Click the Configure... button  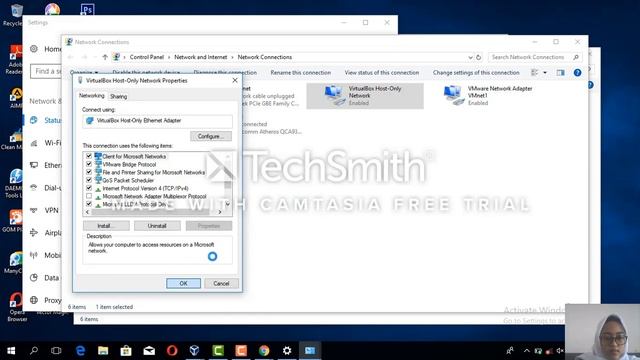click(211, 136)
